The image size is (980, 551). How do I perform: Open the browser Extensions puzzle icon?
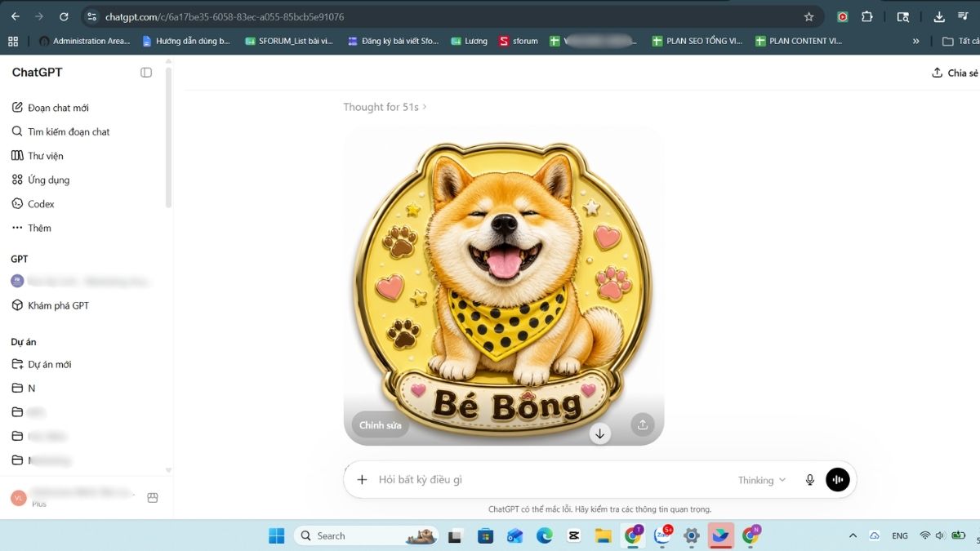tap(867, 16)
